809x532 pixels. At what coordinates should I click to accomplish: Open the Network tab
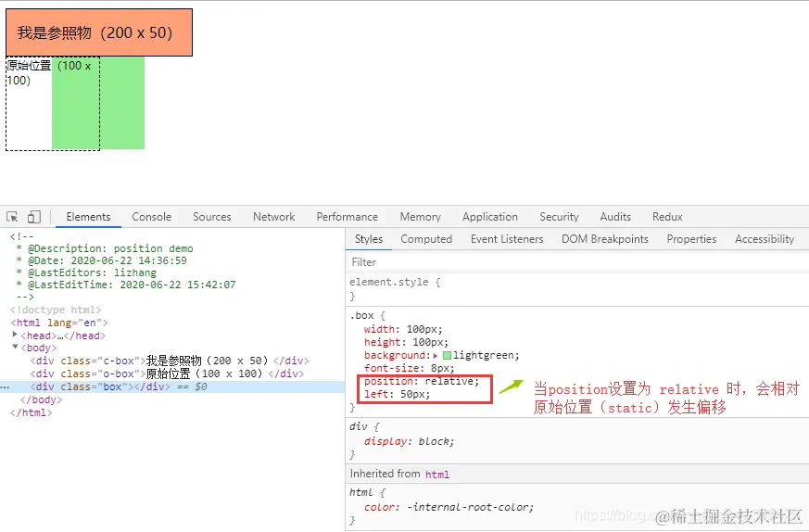point(274,217)
